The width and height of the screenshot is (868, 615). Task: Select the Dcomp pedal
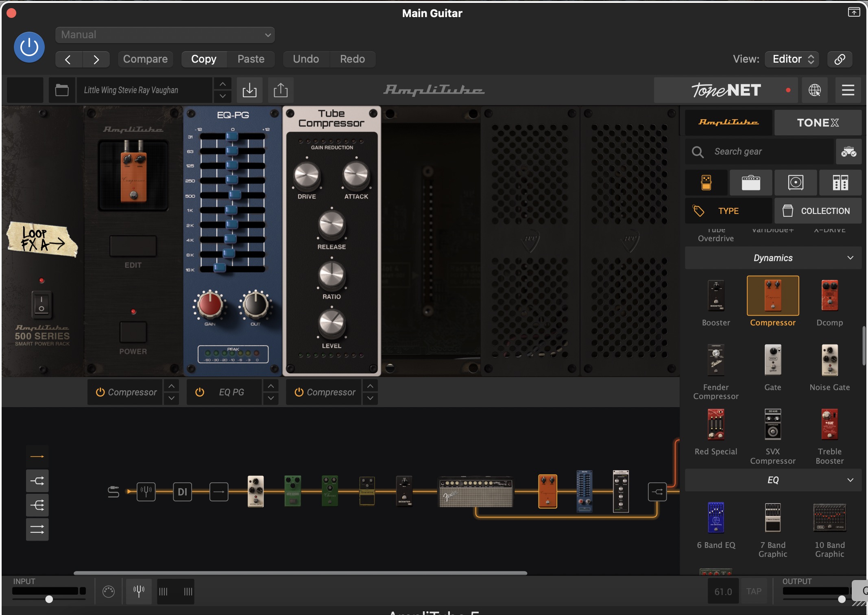(830, 296)
